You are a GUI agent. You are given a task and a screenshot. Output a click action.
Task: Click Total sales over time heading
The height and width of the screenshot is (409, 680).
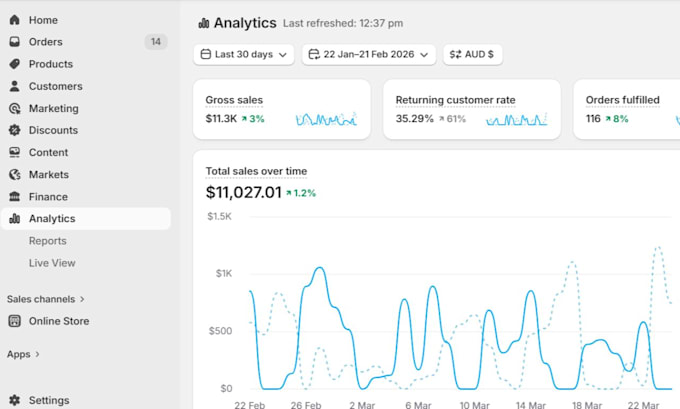256,171
